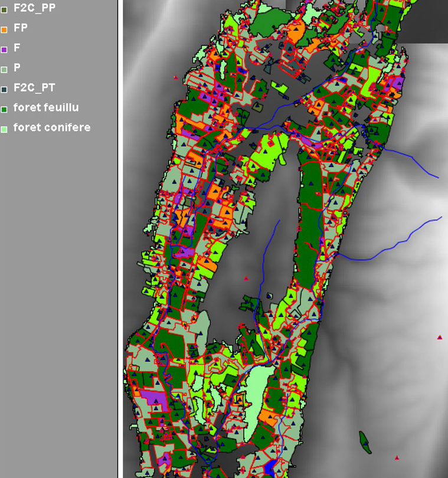Pick the pale green P legend swatch
This screenshot has width=448, height=478.
coord(4,70)
